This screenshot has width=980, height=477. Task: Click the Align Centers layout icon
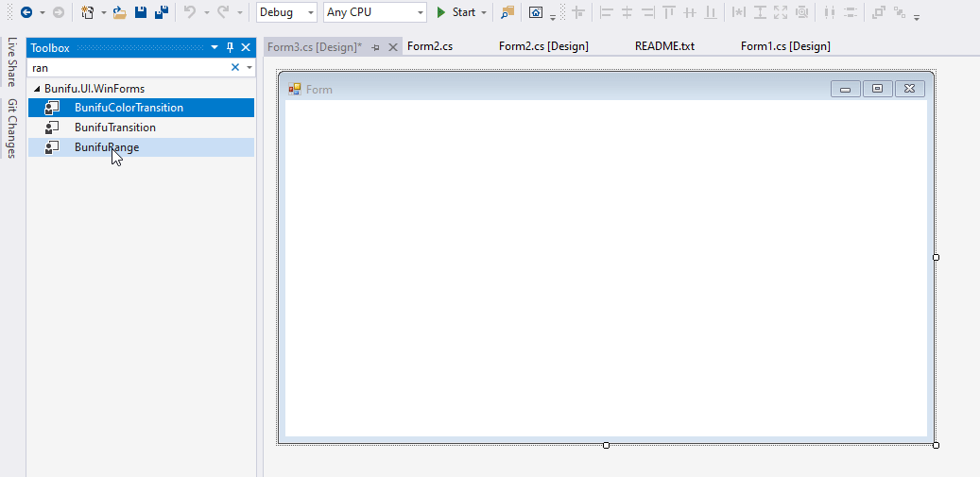627,12
